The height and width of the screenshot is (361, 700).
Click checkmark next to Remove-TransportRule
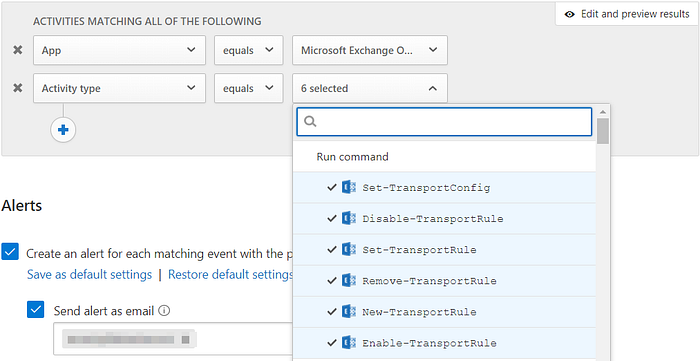[331, 281]
